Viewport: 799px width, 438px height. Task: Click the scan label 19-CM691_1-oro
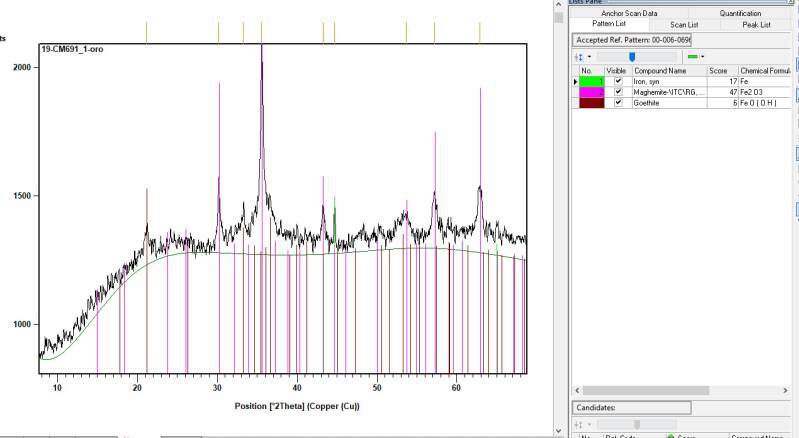tap(72, 49)
